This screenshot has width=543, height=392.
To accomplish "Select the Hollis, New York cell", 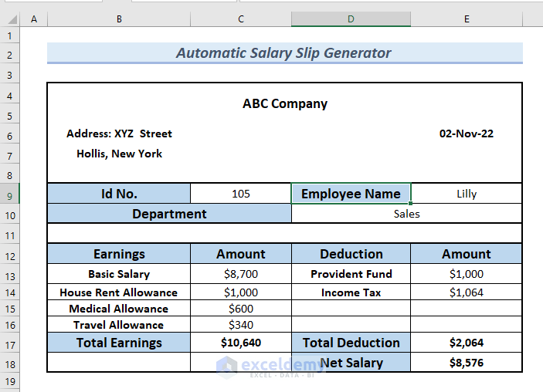I will 119,154.
